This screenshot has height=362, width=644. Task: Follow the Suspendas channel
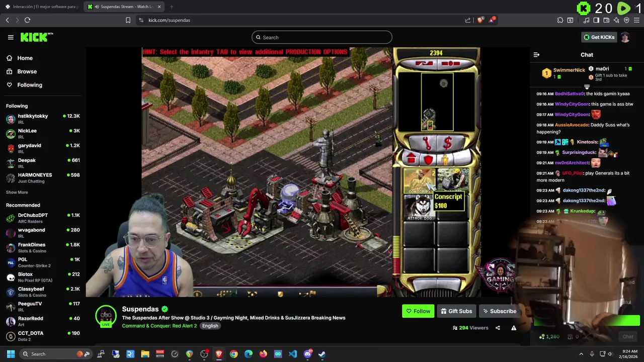tap(418, 311)
